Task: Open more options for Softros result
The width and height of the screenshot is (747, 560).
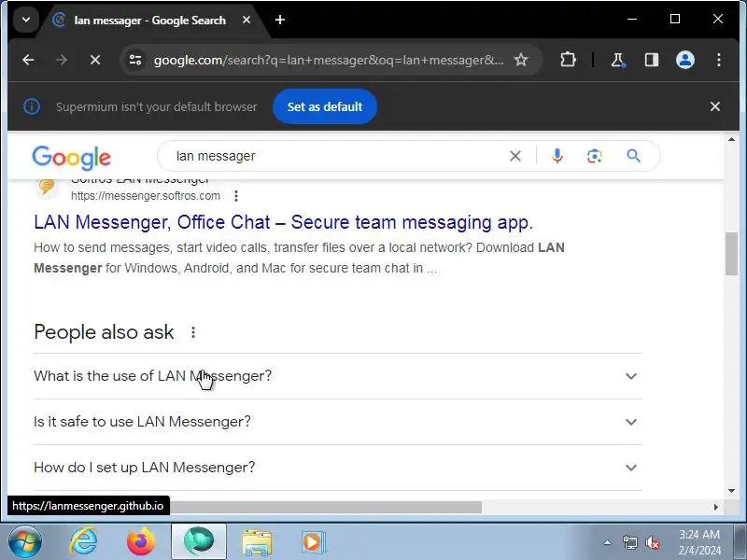Action: [x=236, y=196]
